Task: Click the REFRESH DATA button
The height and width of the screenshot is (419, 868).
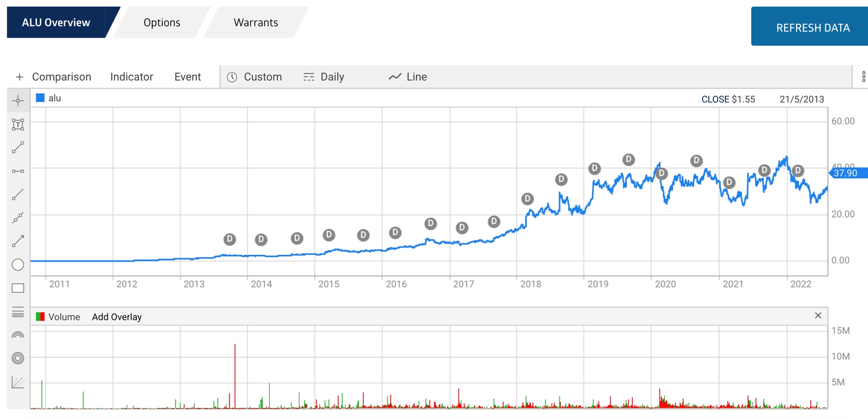Action: tap(812, 27)
